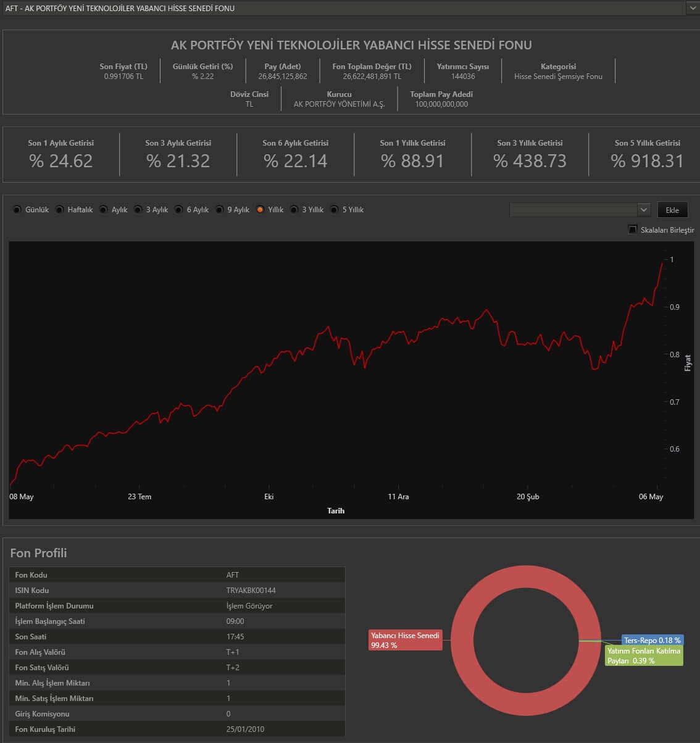Click the Günlük Getiri value % 2.22
Screen dimensions: 700x743
[202, 77]
